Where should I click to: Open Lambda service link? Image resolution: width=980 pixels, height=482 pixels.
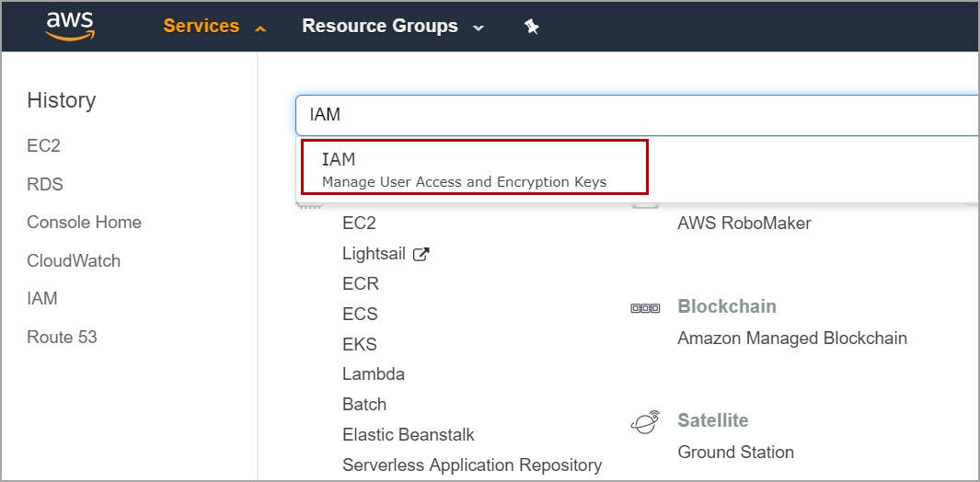tap(374, 374)
